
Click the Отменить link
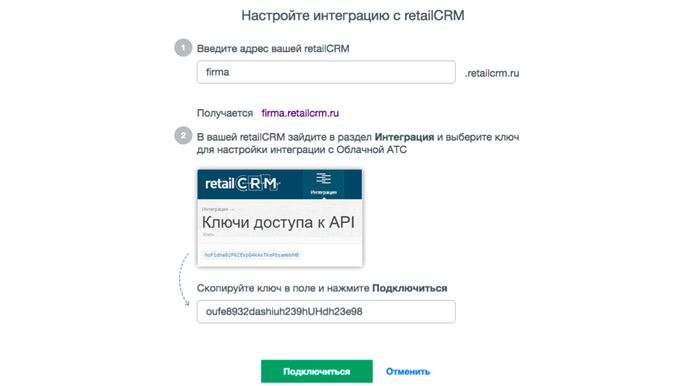408,372
